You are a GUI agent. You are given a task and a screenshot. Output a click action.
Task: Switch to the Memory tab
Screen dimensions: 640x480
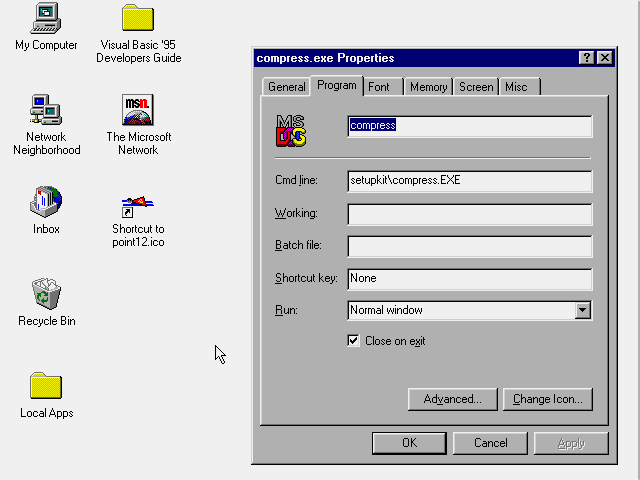pos(428,87)
